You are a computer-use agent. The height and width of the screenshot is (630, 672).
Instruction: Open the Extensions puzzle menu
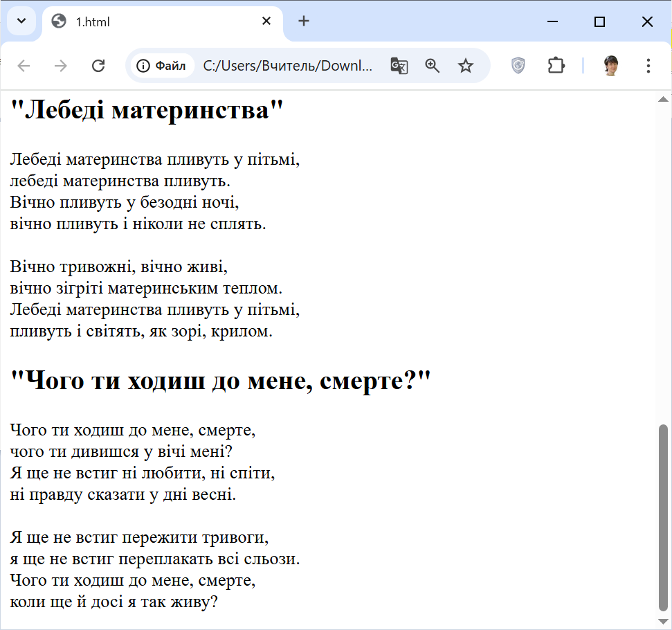pyautogui.click(x=556, y=66)
